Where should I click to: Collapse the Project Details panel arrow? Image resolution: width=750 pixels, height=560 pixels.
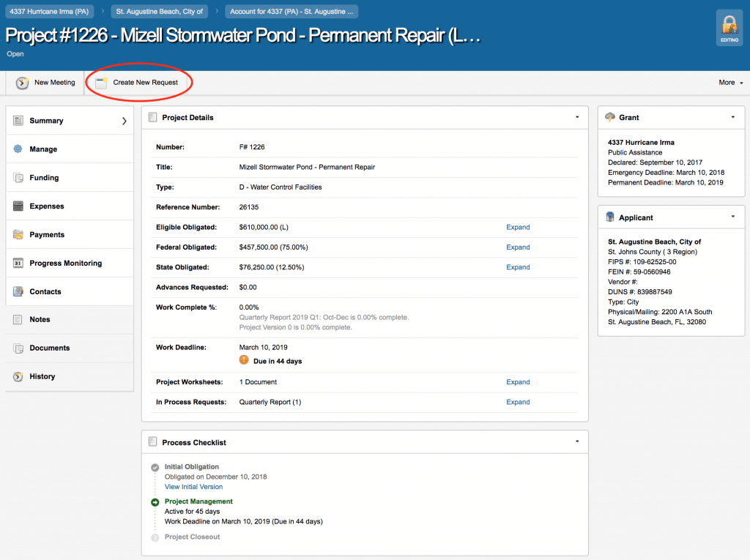coord(577,117)
